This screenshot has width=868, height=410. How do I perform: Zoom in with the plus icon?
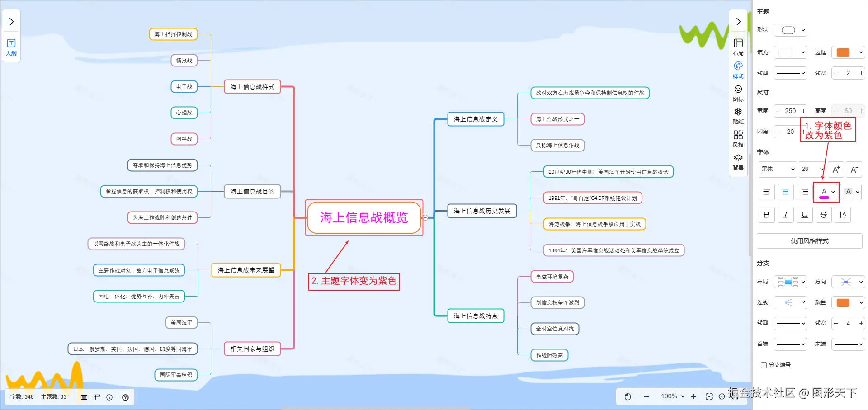tap(693, 396)
